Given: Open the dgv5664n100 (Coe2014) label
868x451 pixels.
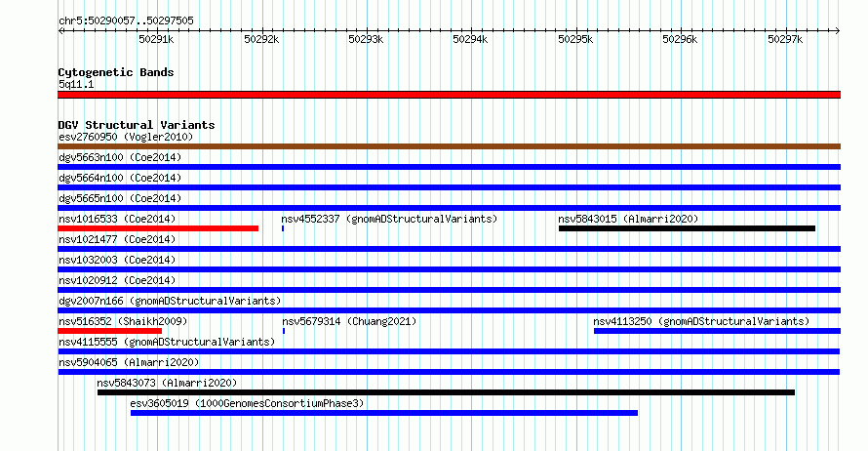Looking at the screenshot, I should [120, 178].
